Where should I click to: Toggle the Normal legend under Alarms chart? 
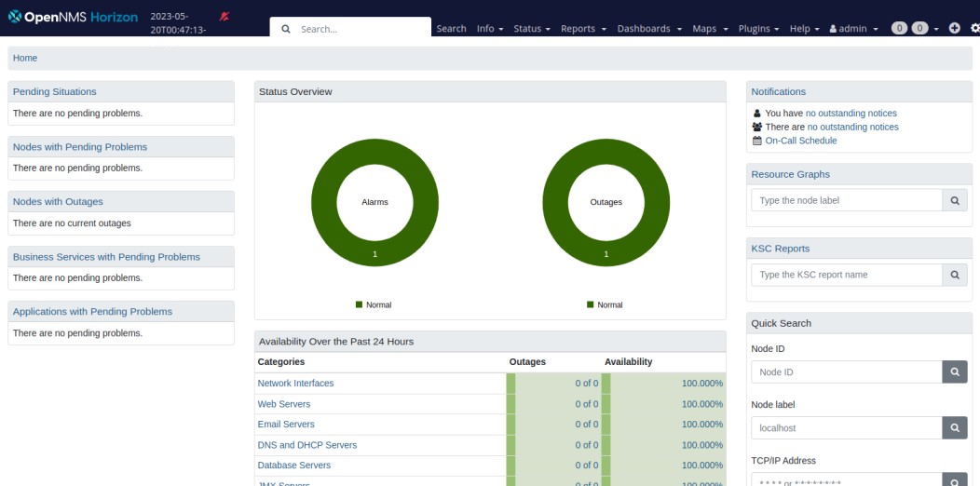coord(374,304)
